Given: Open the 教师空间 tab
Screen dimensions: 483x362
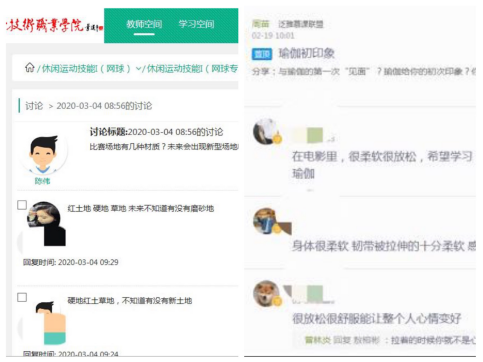Looking at the screenshot, I should click(144, 24).
